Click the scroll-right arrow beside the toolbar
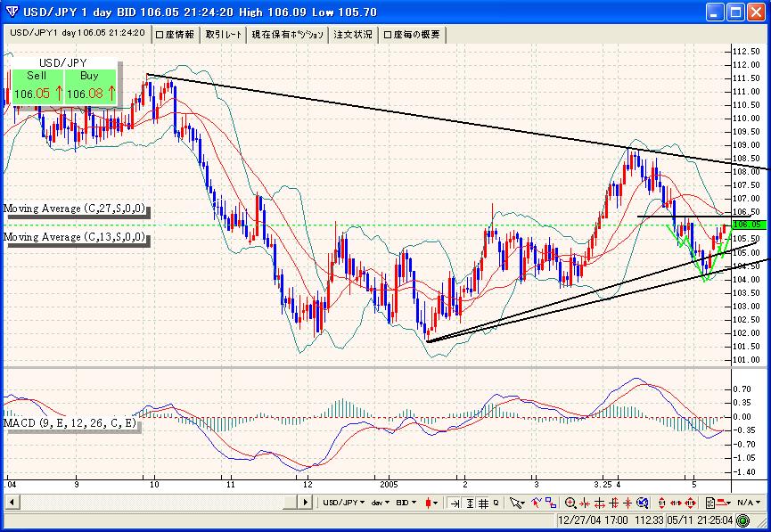 point(306,502)
